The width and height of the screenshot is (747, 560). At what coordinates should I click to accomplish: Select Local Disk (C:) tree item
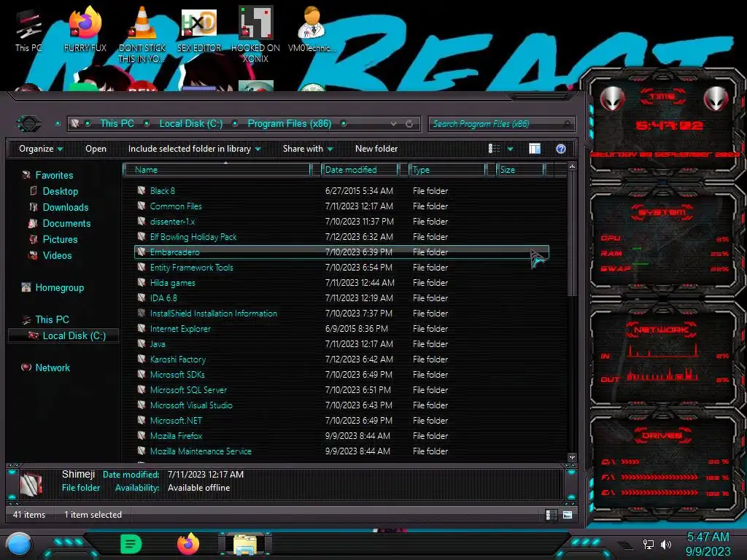[63, 335]
